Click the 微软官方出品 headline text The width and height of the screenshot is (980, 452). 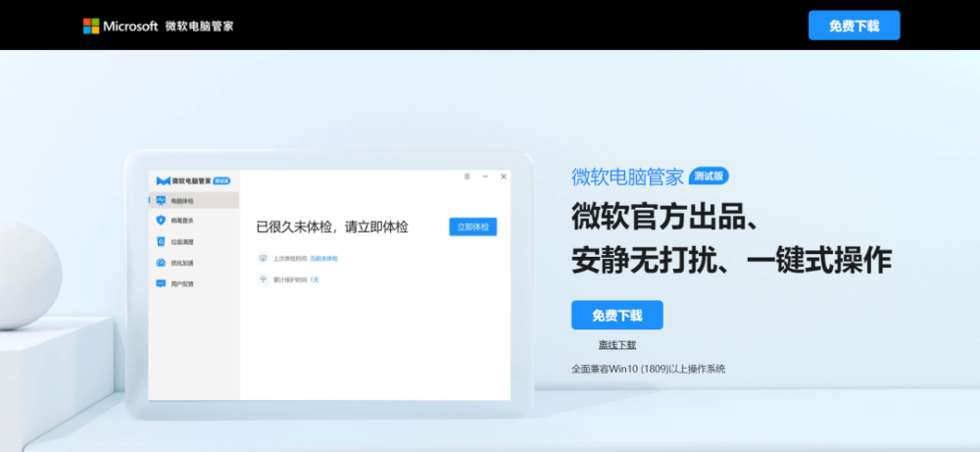[665, 217]
